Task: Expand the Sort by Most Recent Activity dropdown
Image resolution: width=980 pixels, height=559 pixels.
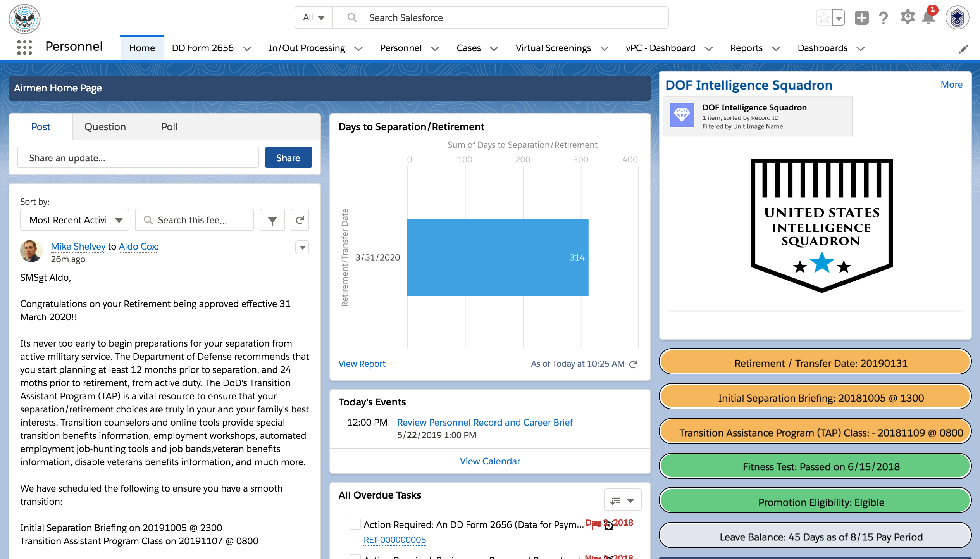Action: 75,220
